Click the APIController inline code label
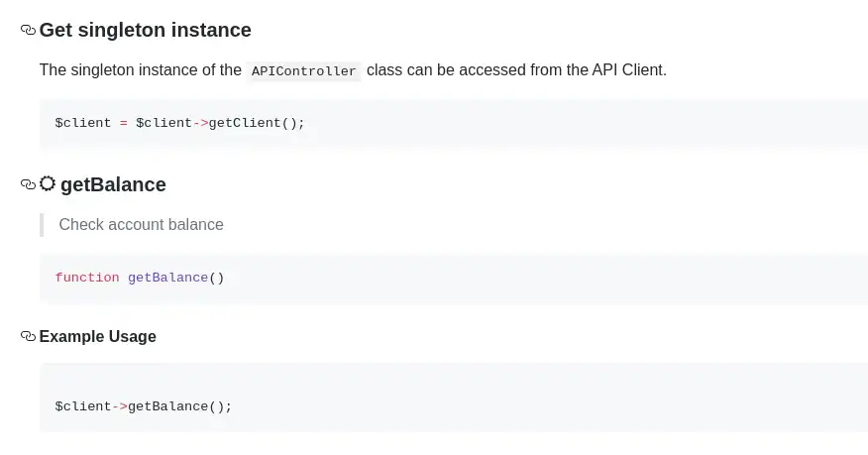This screenshot has height=455, width=868. (x=303, y=71)
